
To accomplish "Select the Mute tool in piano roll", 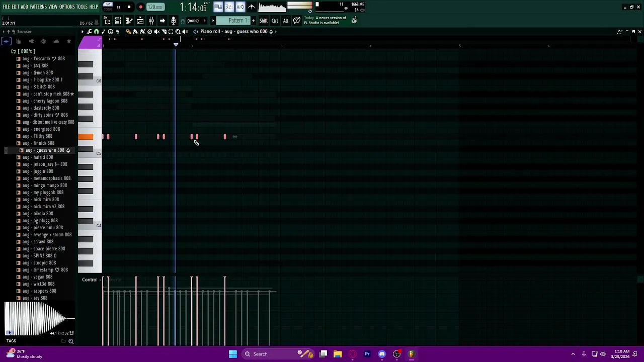I will [x=156, y=31].
